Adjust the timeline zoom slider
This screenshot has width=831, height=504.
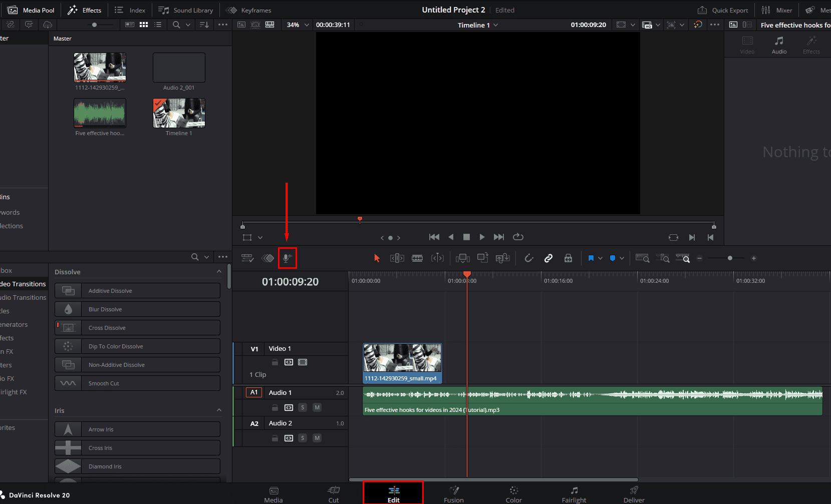[x=729, y=258]
